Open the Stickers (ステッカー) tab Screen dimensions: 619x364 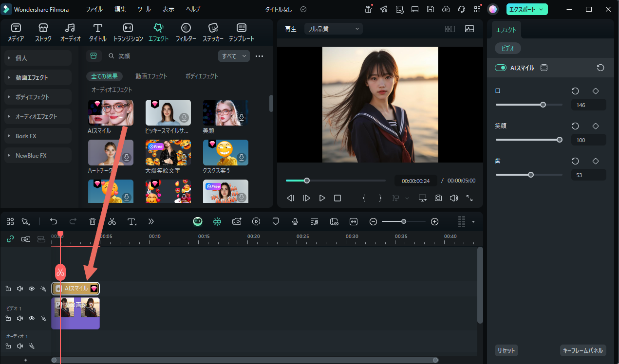pyautogui.click(x=213, y=32)
